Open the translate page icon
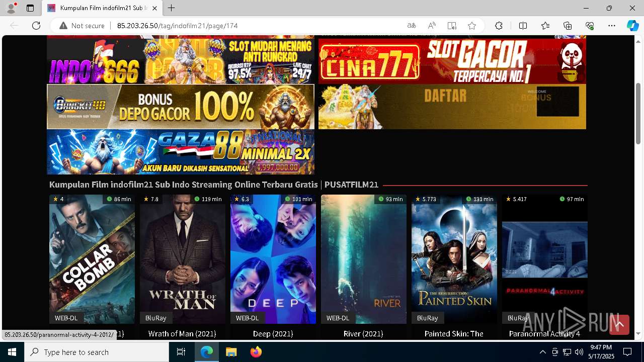The image size is (644, 362). [x=412, y=26]
